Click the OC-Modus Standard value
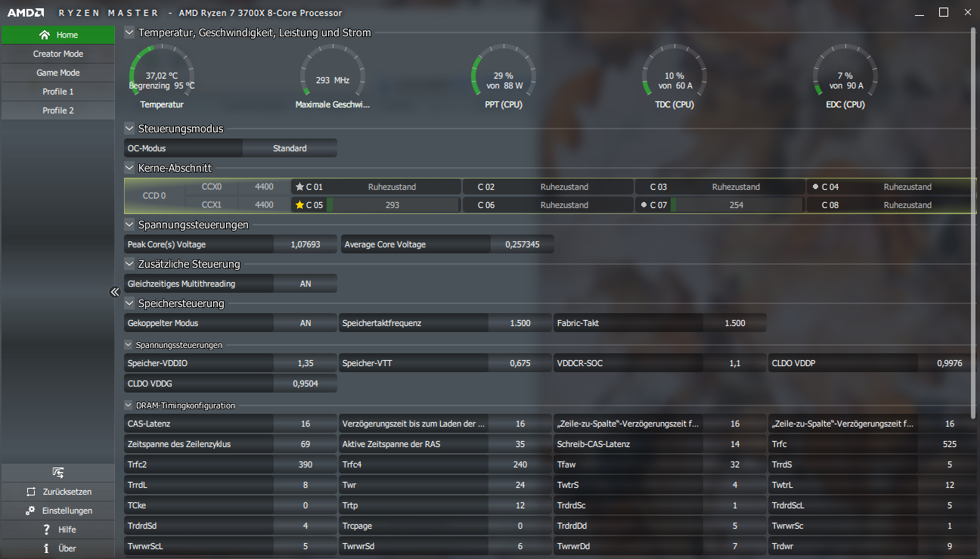980x559 pixels. (x=290, y=148)
